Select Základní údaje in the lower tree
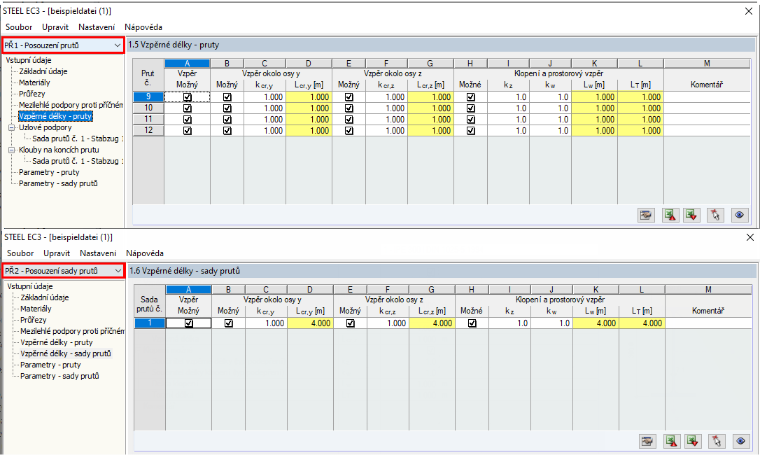The width and height of the screenshot is (760, 456). (x=44, y=297)
